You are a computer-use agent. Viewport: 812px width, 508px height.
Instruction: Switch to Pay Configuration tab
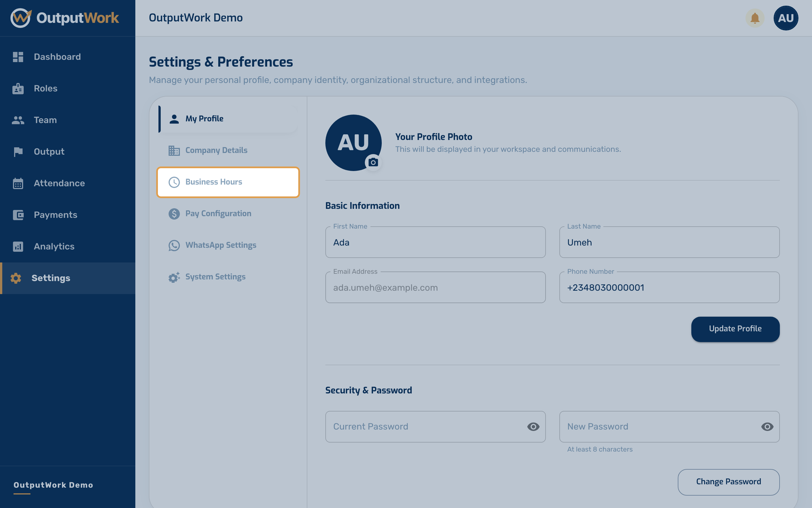click(x=228, y=214)
